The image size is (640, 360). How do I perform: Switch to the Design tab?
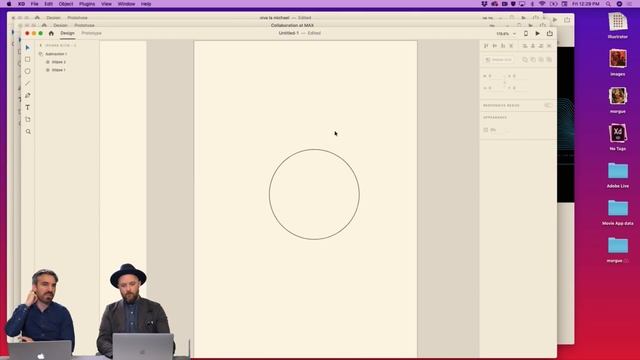(x=67, y=33)
